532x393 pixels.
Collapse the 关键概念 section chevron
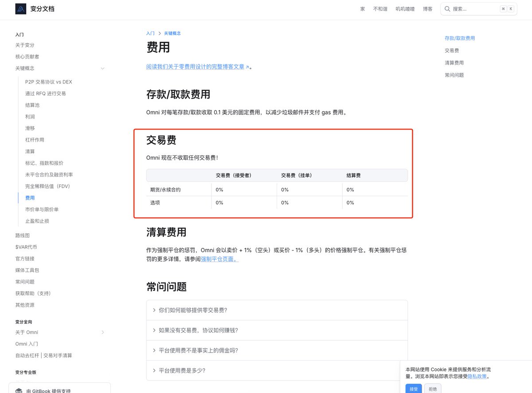102,68
